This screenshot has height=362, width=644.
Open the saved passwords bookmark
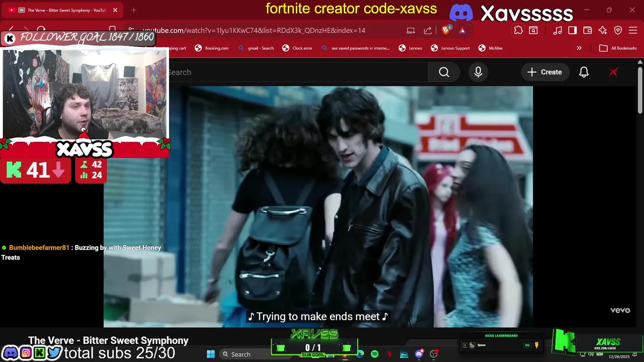355,48
